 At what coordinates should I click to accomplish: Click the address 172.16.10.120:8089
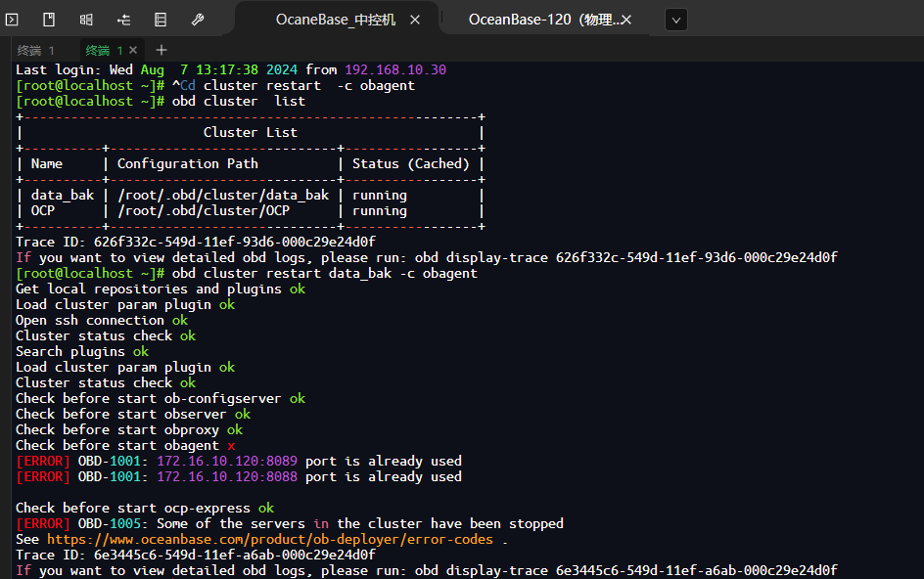[x=227, y=462]
